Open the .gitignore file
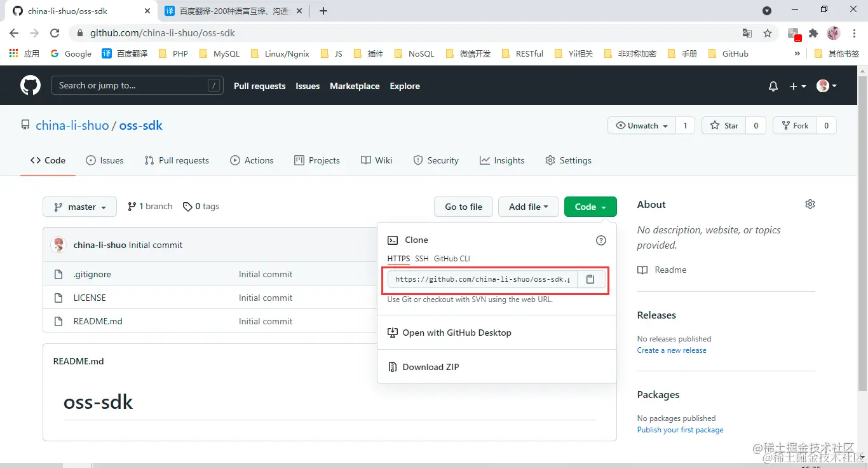 (92, 274)
